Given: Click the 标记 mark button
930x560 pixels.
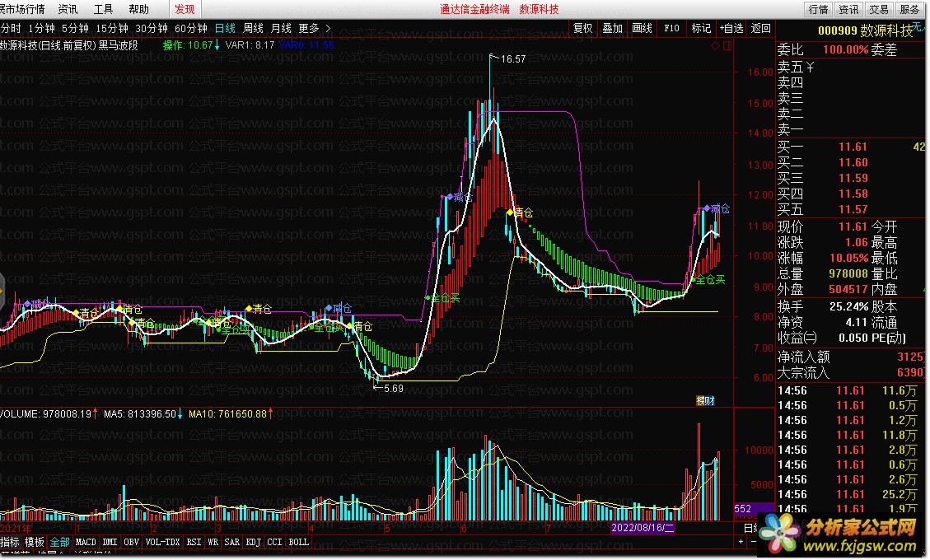Looking at the screenshot, I should 701,29.
